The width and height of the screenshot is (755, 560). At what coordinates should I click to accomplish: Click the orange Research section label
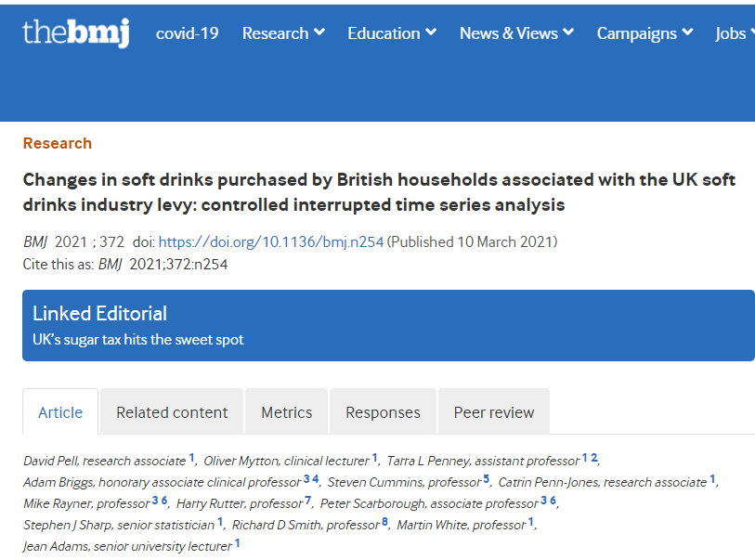pyautogui.click(x=58, y=144)
